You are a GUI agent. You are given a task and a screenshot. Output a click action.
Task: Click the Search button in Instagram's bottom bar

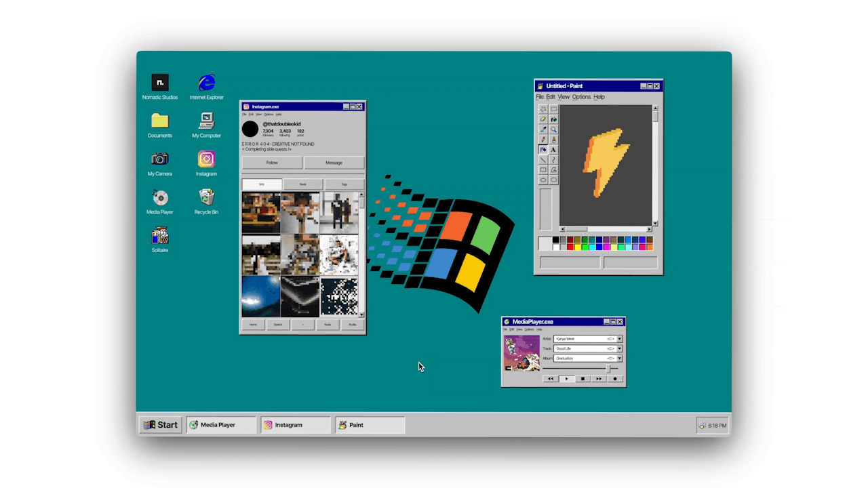point(278,325)
